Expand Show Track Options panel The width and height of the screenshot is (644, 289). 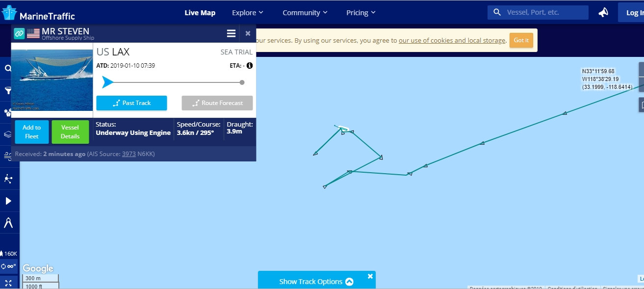[316, 282]
